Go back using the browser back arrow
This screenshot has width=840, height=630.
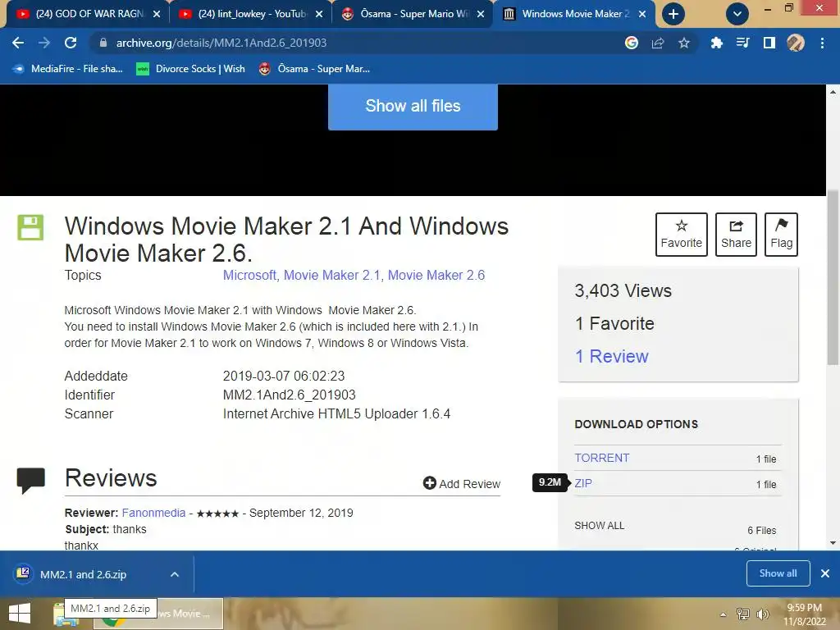(18, 43)
